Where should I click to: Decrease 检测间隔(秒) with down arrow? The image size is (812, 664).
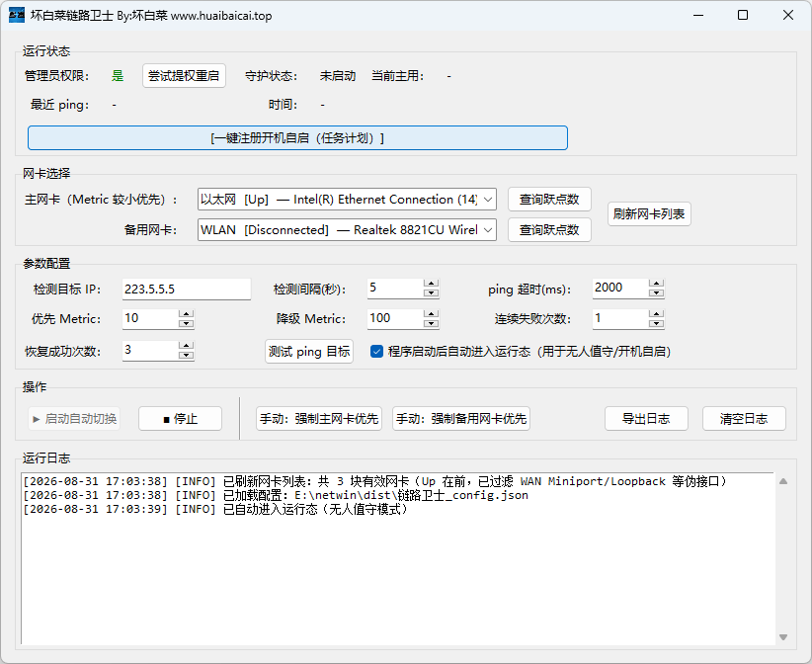pos(431,292)
